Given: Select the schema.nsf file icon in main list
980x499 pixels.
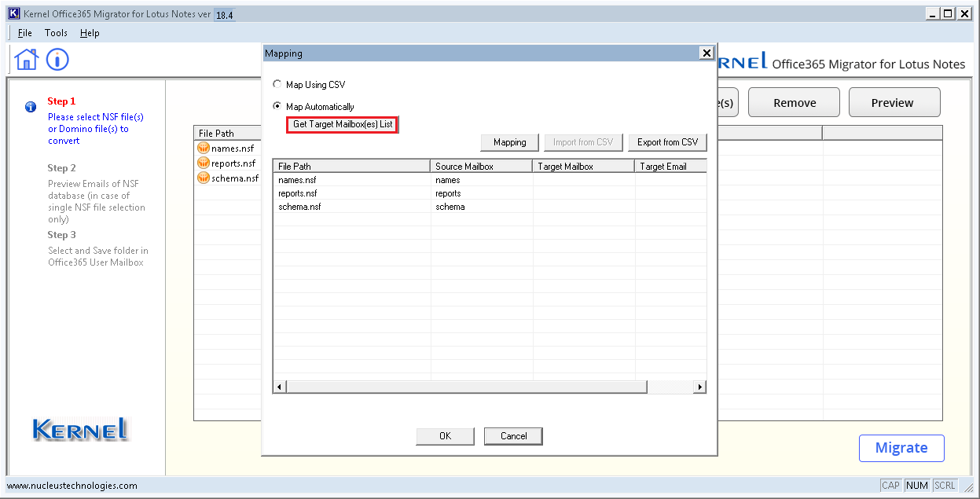Looking at the screenshot, I should [x=204, y=178].
